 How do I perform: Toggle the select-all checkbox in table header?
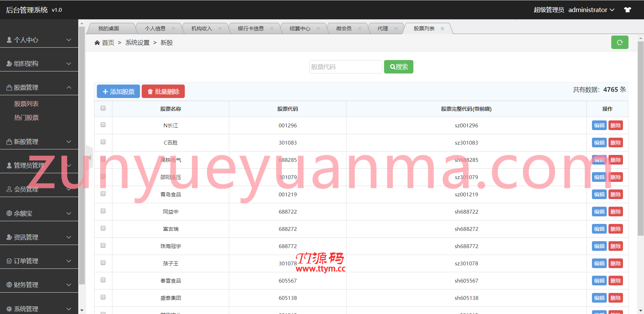[103, 108]
